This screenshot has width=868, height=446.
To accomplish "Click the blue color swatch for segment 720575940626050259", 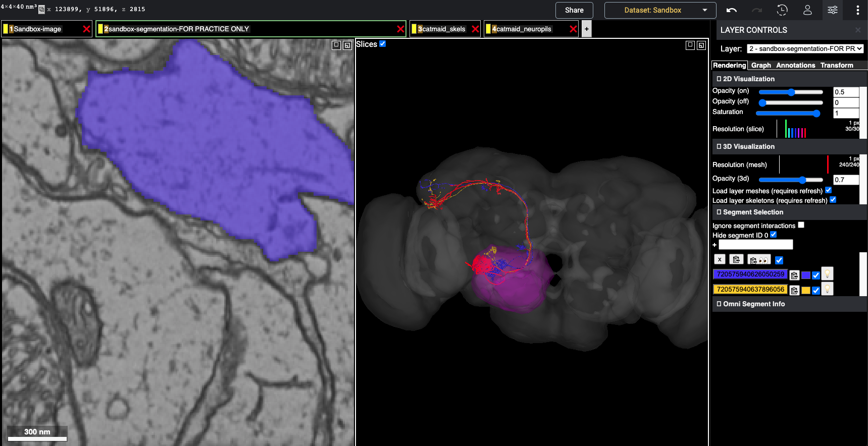I will click(x=805, y=275).
